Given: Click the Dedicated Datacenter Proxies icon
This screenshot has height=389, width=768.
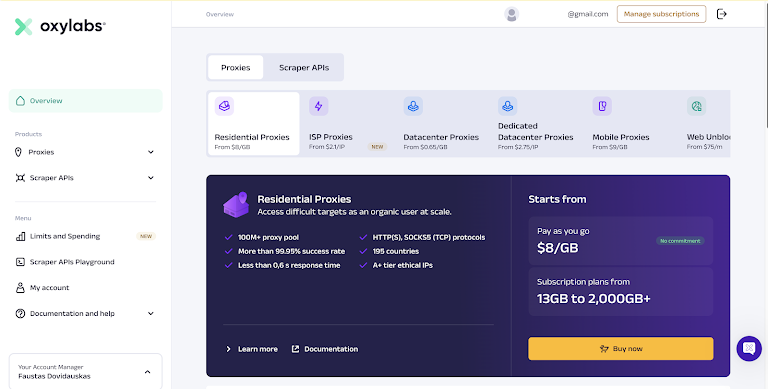Looking at the screenshot, I should pyautogui.click(x=507, y=106).
